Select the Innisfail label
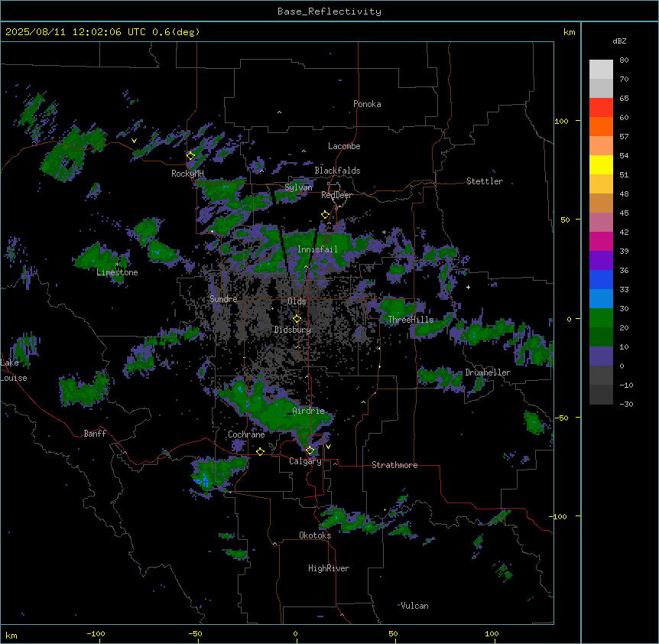The width and height of the screenshot is (659, 644). [x=317, y=249]
